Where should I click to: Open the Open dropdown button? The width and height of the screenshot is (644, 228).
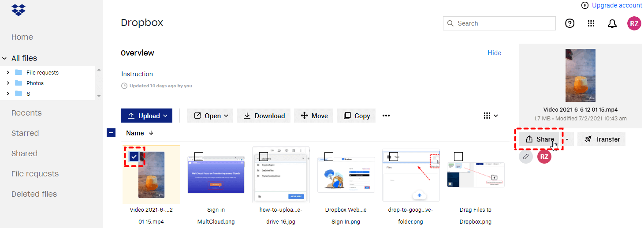point(210,116)
